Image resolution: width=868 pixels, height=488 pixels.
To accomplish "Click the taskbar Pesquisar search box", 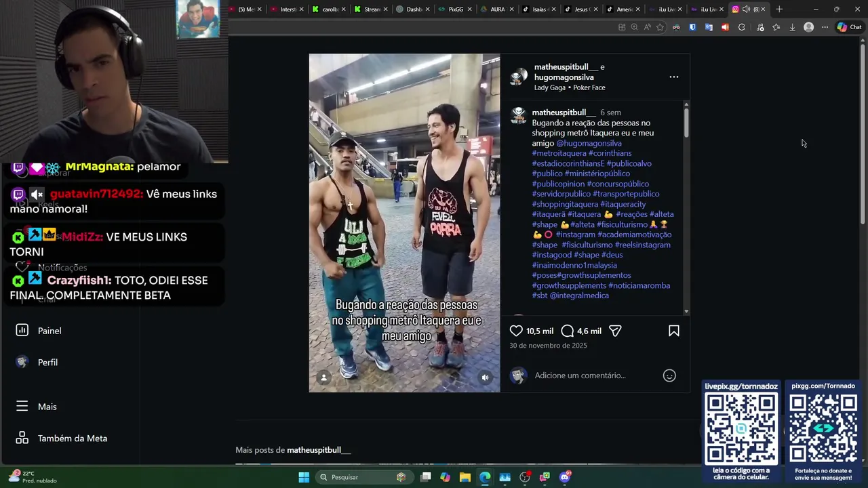I will tap(364, 477).
